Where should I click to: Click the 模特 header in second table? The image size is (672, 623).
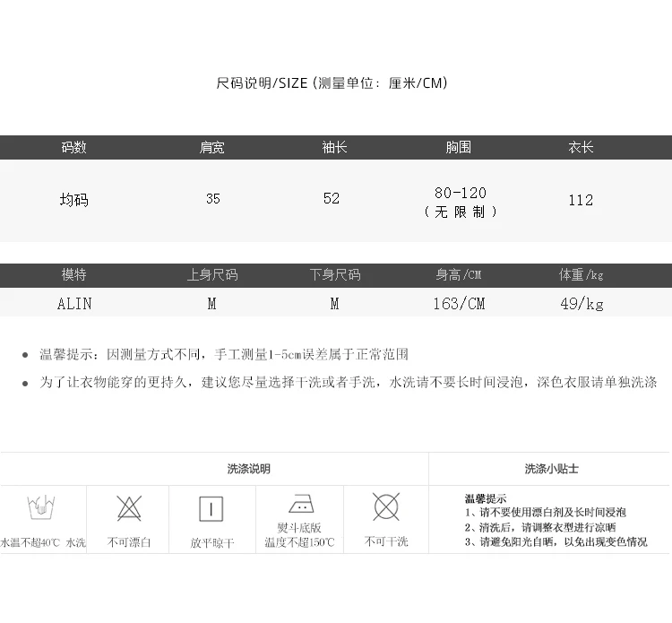73,274
